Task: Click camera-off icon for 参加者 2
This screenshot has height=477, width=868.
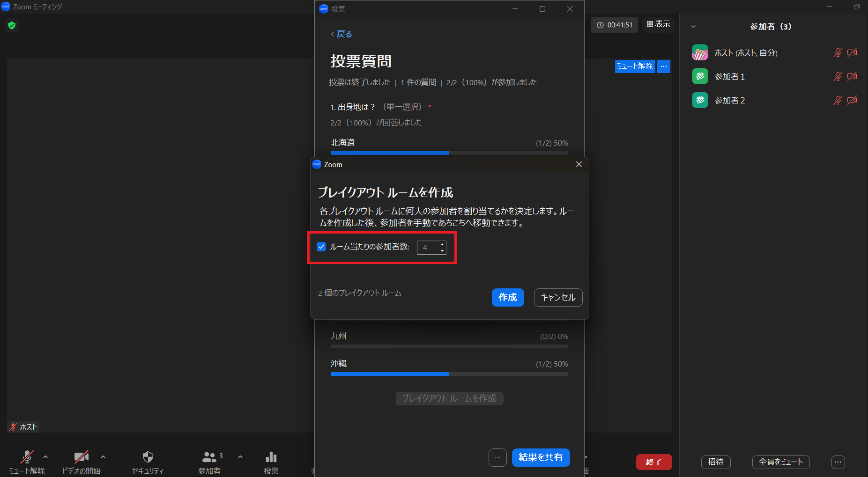Action: [852, 100]
